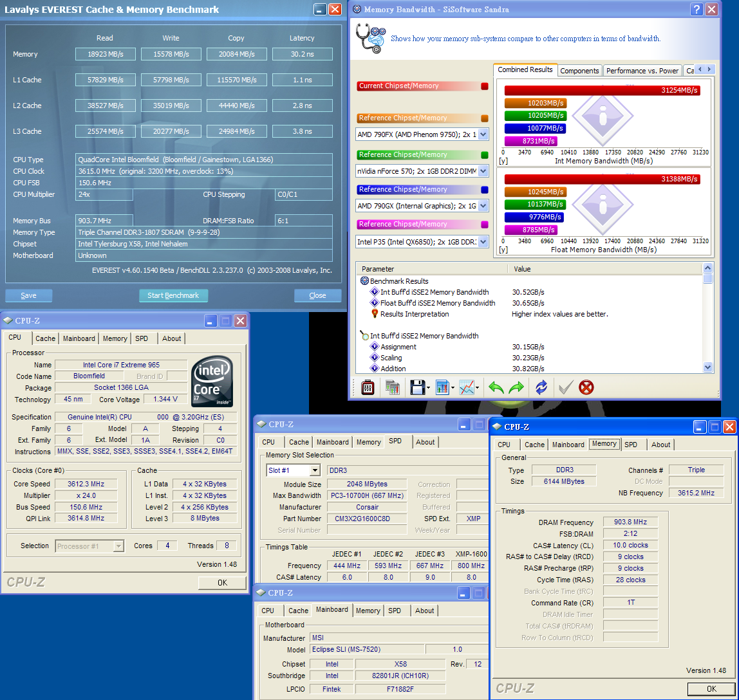Open Sandra's question mark Help button
Viewport: 739px width, 700px height.
(x=696, y=10)
